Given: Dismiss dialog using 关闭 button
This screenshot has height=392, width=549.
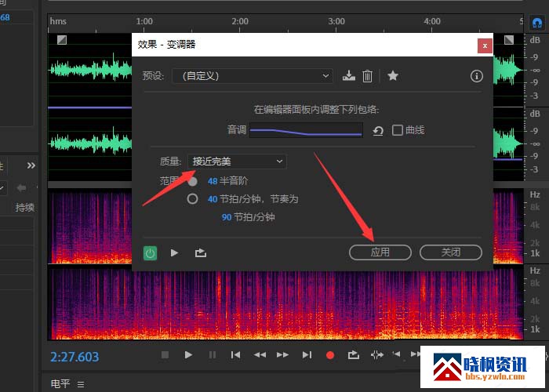Looking at the screenshot, I should 451,252.
